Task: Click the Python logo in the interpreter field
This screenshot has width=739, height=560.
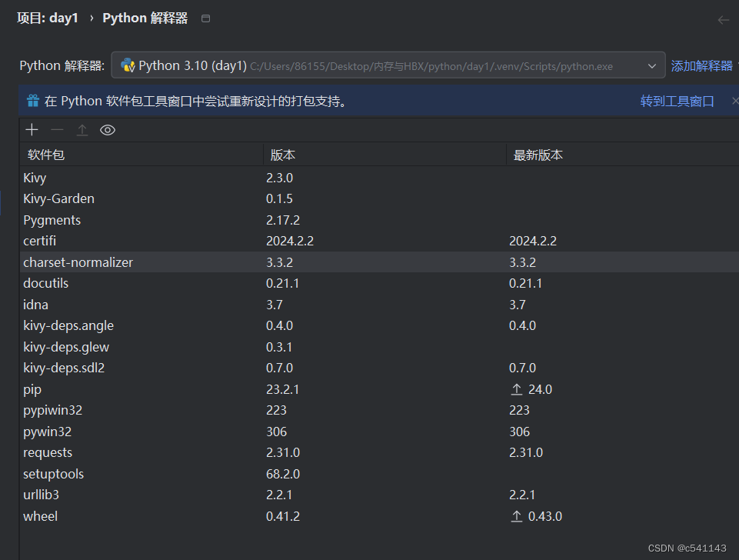Action: [x=128, y=65]
